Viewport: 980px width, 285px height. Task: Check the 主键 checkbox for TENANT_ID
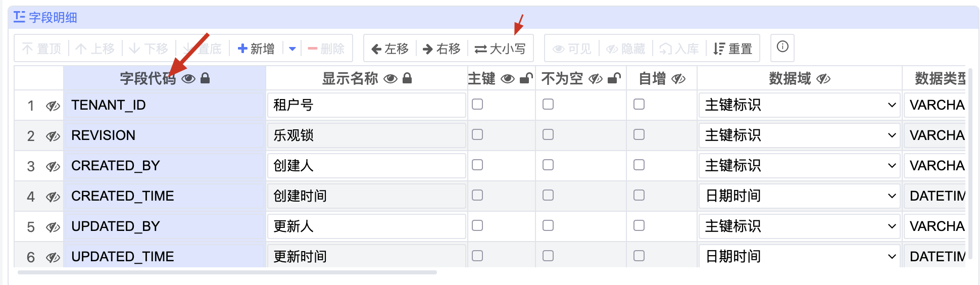pyautogui.click(x=477, y=105)
